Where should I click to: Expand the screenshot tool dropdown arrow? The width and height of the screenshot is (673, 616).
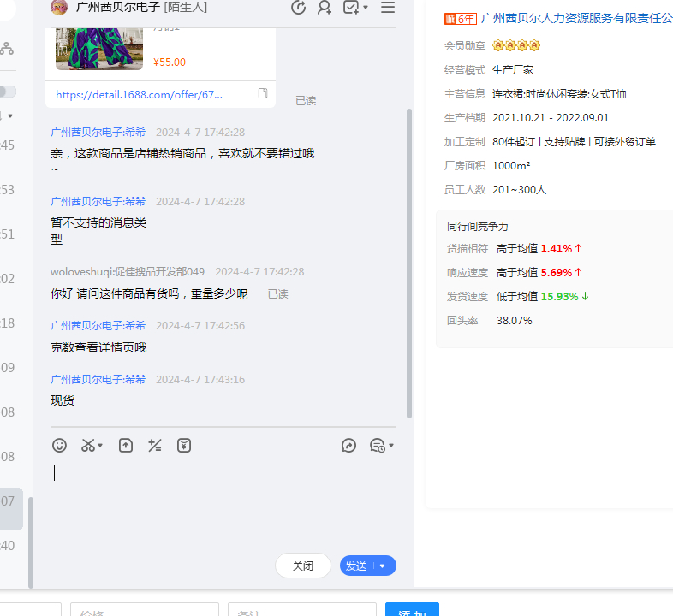coord(101,446)
